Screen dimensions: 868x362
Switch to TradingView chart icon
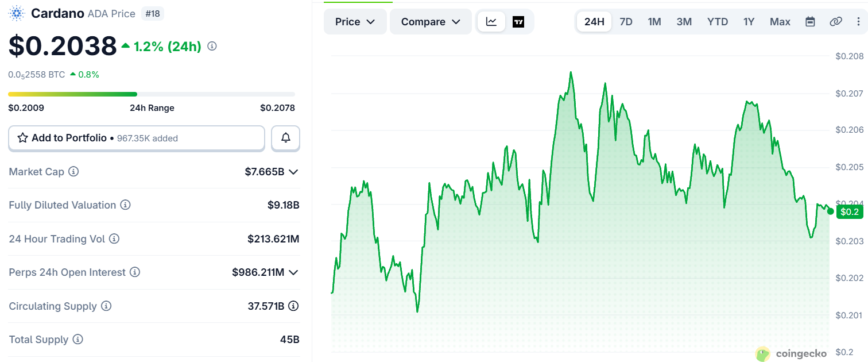(x=518, y=22)
